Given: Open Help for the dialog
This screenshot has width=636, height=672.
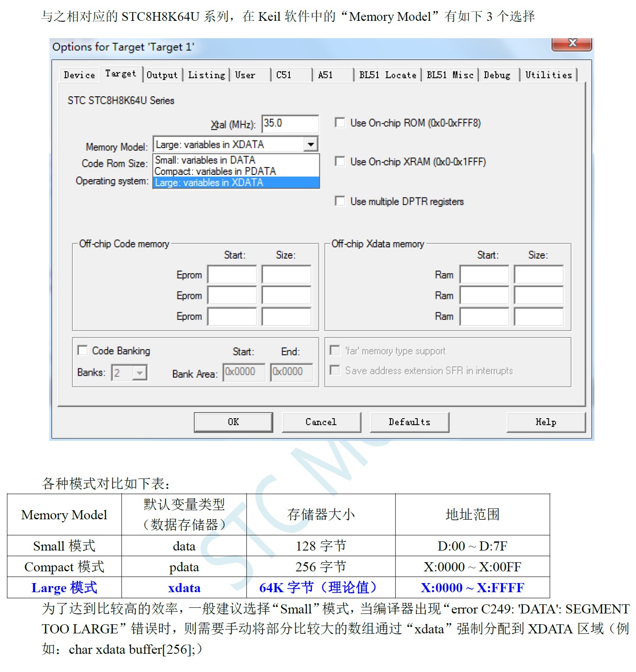Looking at the screenshot, I should (546, 422).
